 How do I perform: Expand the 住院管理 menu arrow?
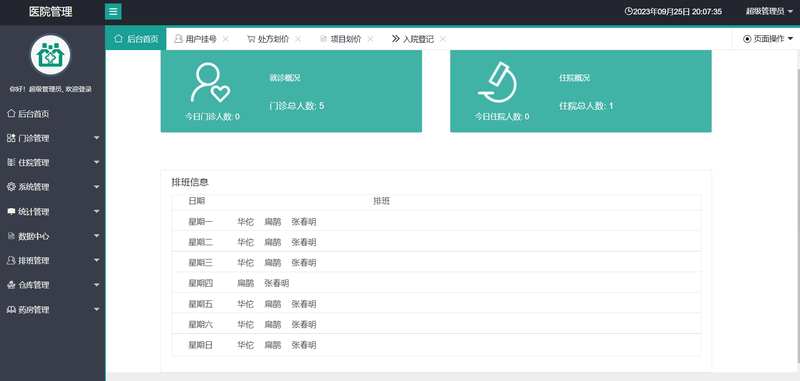tap(96, 162)
